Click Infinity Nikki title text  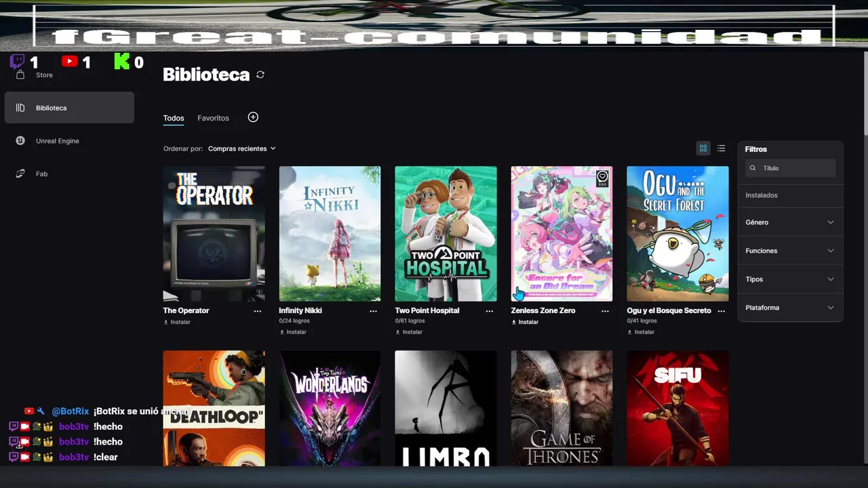(300, 310)
